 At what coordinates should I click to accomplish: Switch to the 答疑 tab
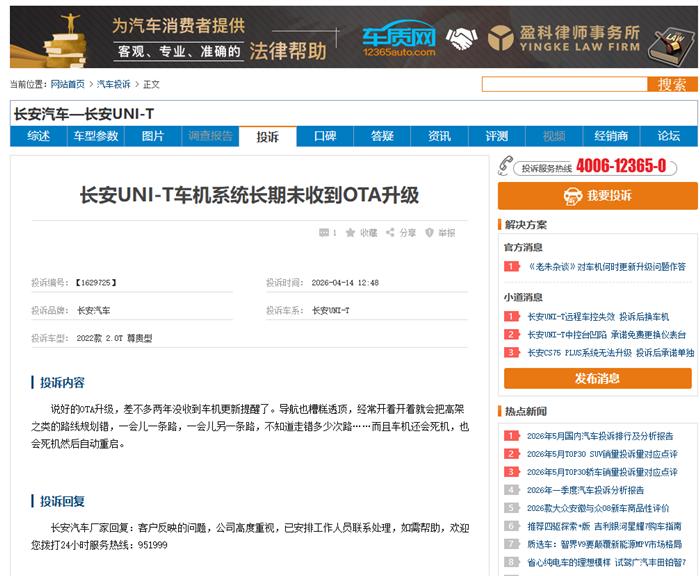click(x=382, y=136)
